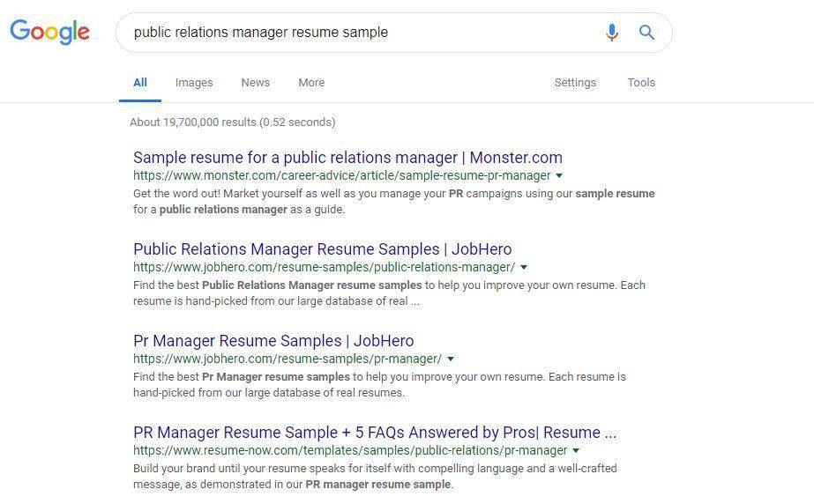Activate voice search microphone icon
The width and height of the screenshot is (814, 504).
point(612,32)
